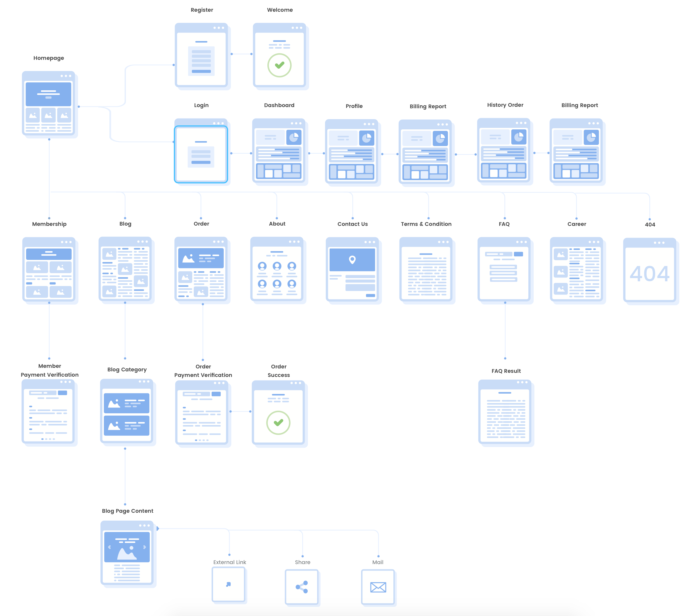Click the Terms & Condition thumbnail
Image resolution: width=691 pixels, height=616 pixels.
pos(426,269)
